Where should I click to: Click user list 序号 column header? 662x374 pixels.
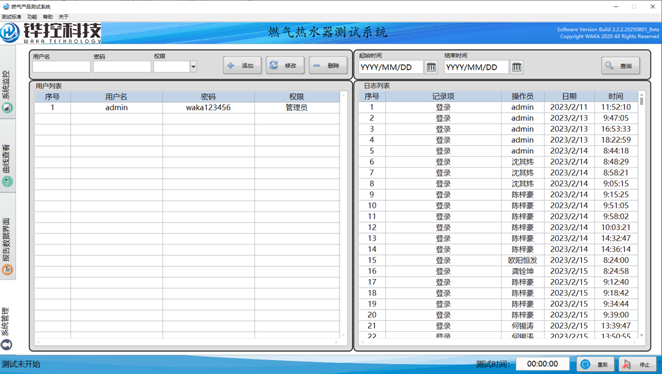52,97
